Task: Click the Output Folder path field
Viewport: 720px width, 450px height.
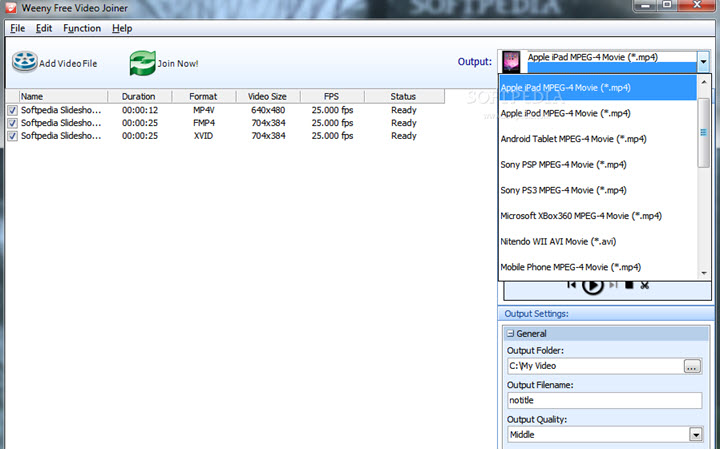Action: pos(596,366)
